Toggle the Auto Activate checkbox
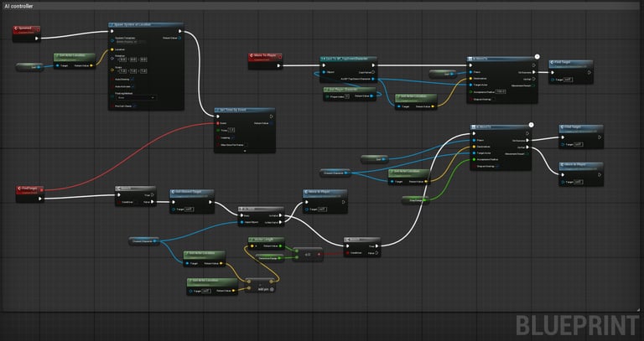Viewport: 644px width, 341px height. (133, 86)
